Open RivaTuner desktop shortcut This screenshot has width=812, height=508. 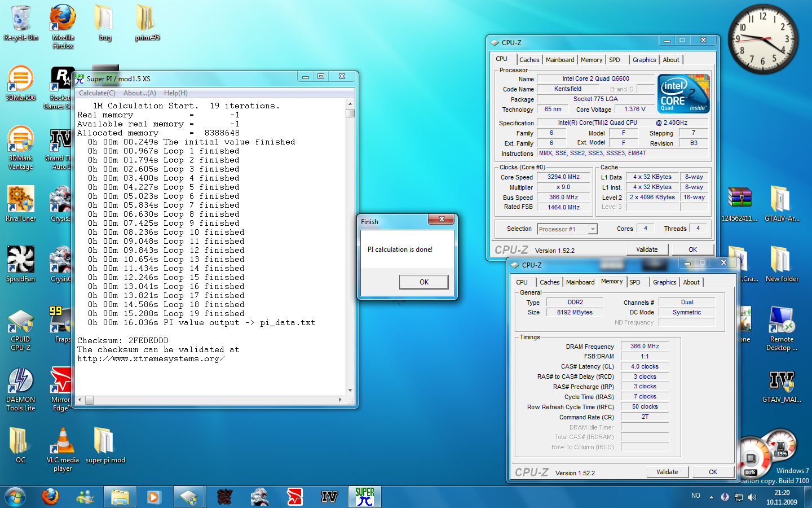(21, 204)
